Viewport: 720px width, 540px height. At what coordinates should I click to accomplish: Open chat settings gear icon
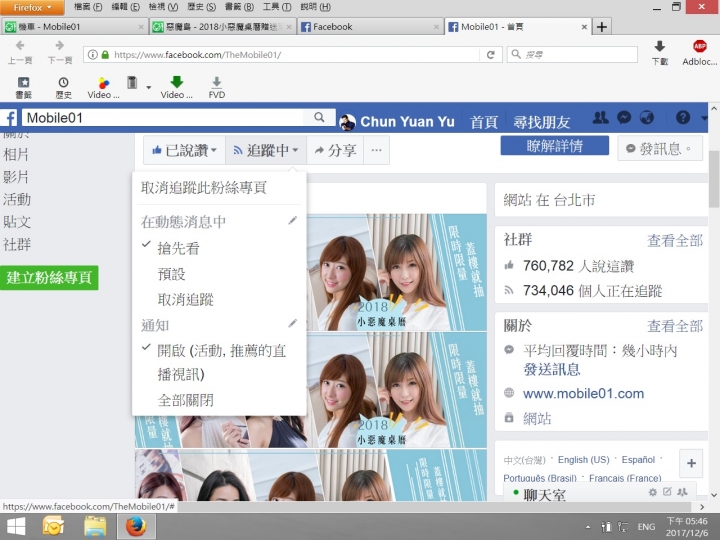(652, 492)
